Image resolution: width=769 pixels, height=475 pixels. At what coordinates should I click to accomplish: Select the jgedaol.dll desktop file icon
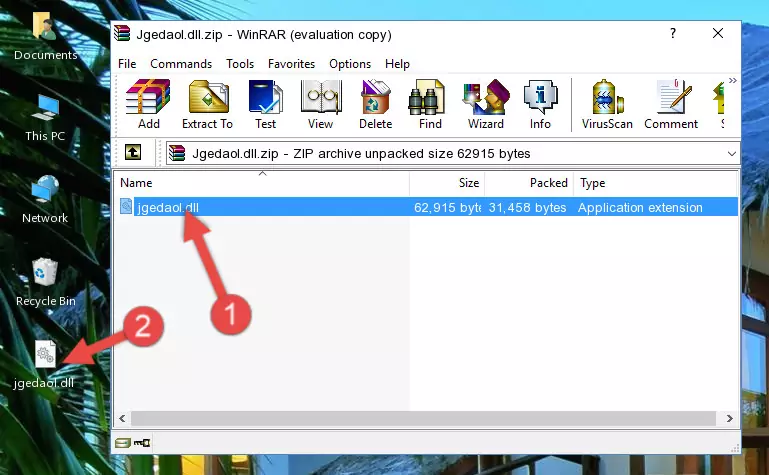point(44,365)
